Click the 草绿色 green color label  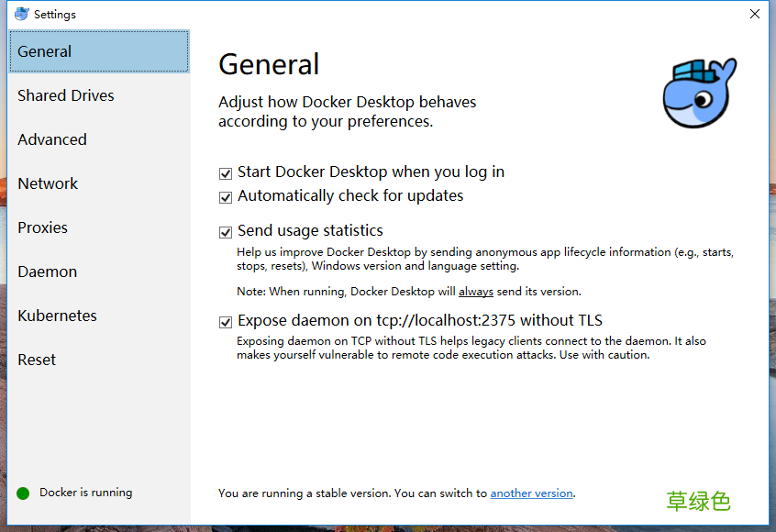coord(697,501)
